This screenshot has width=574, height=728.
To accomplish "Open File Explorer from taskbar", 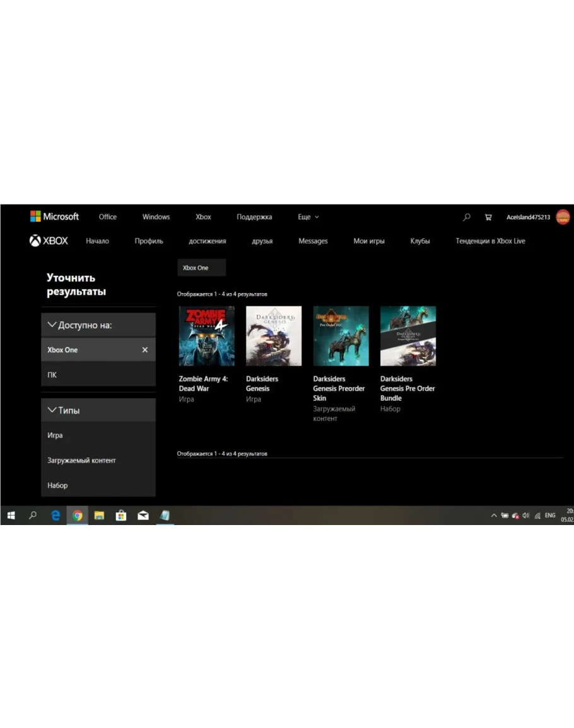I will (x=99, y=516).
